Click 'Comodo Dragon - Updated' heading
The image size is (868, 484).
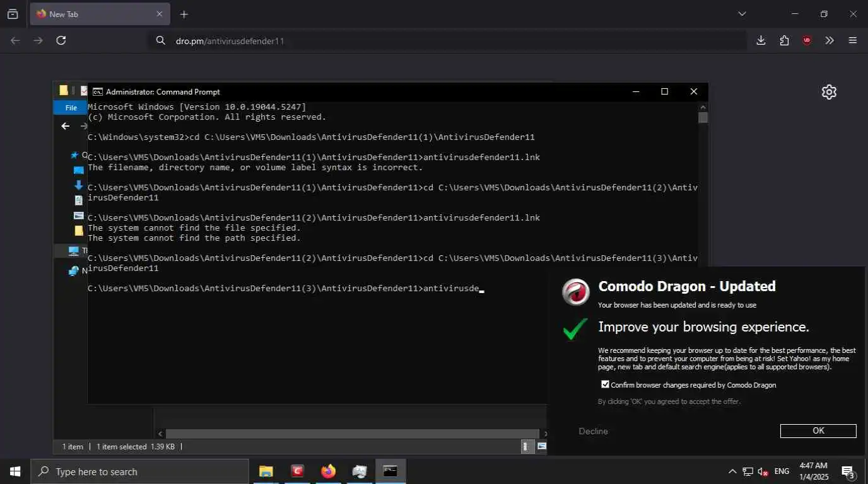tap(686, 286)
